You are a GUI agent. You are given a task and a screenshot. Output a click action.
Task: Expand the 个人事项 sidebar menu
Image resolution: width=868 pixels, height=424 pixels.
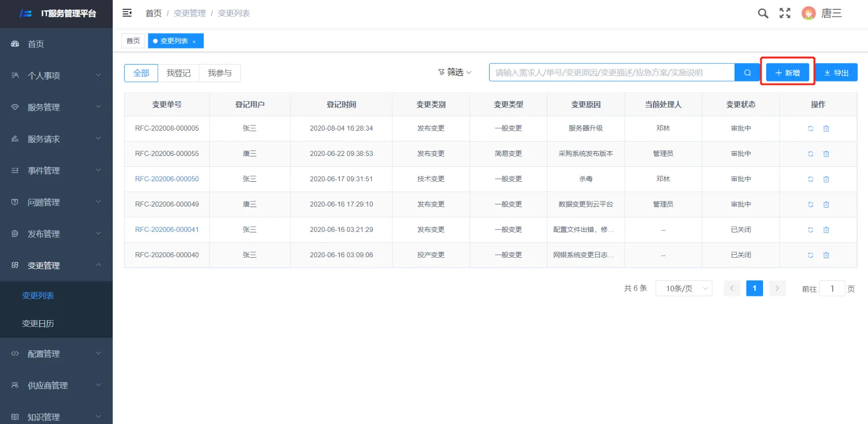(x=56, y=75)
